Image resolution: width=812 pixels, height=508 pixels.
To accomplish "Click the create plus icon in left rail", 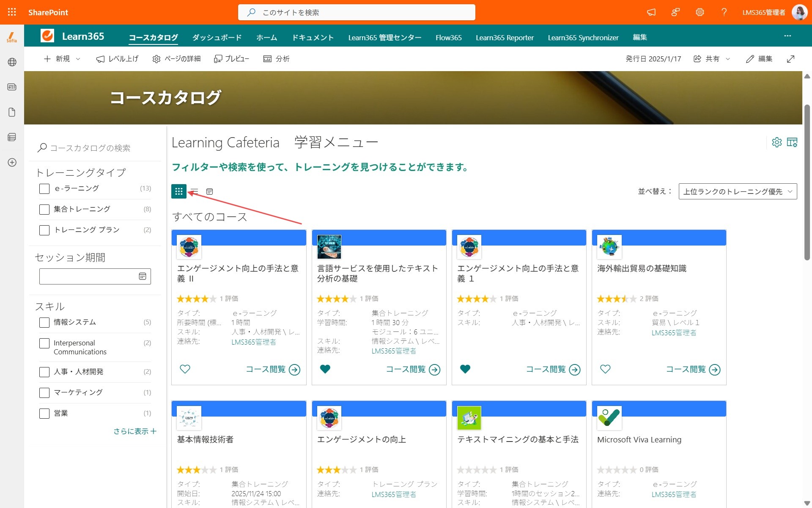I will [x=12, y=163].
